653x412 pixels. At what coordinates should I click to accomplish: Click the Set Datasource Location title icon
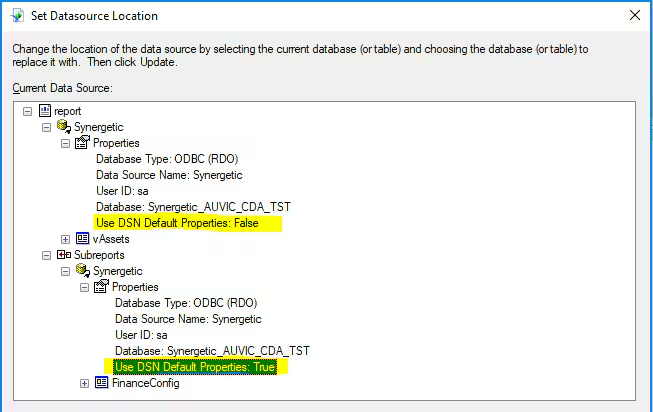(17, 16)
